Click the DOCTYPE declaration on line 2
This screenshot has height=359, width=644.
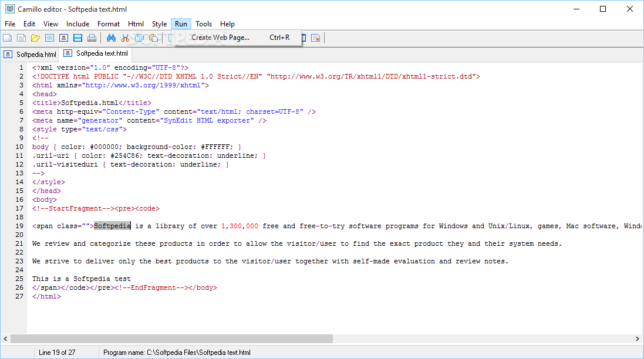coord(256,76)
